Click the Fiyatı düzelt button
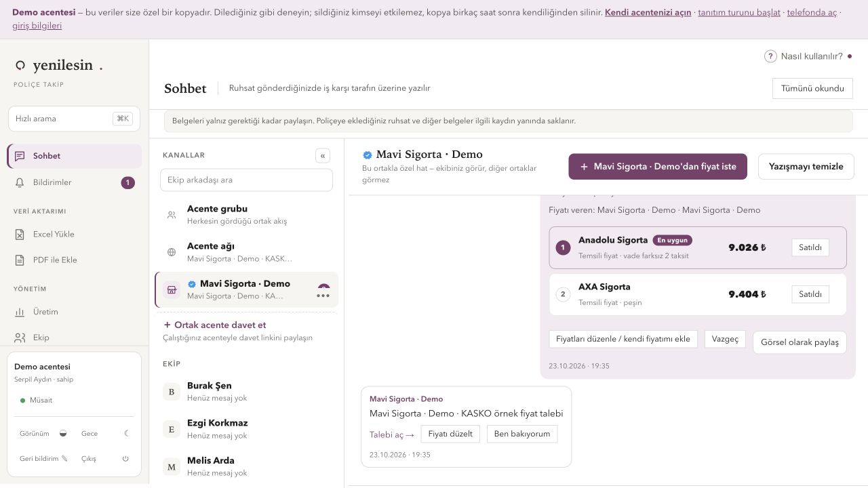868x488 pixels. pyautogui.click(x=450, y=434)
